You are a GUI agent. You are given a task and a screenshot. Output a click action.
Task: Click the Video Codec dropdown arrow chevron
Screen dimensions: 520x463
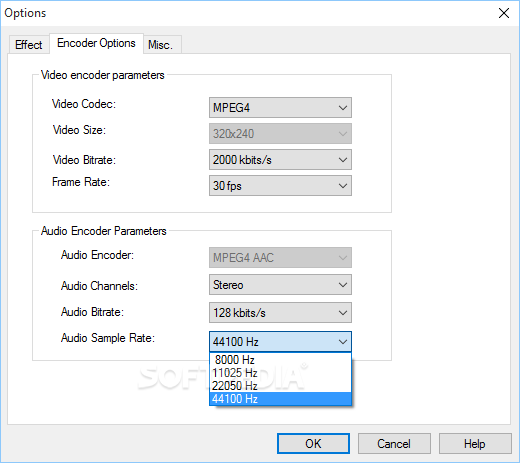[343, 108]
